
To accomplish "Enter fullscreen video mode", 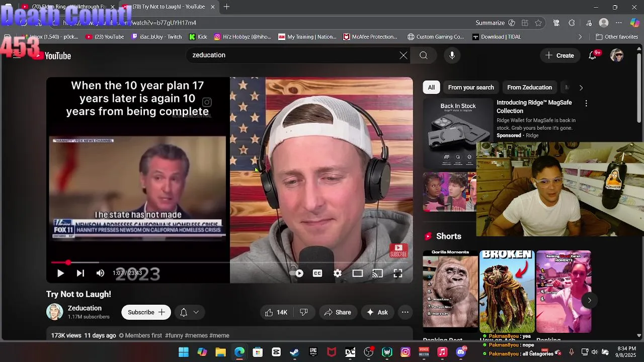I will tap(398, 273).
